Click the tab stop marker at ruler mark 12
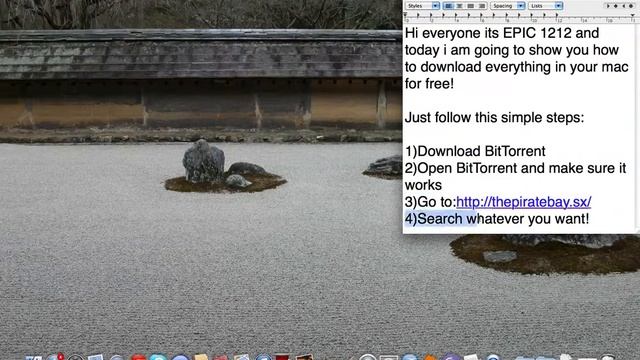640x360 pixels. 557,16
